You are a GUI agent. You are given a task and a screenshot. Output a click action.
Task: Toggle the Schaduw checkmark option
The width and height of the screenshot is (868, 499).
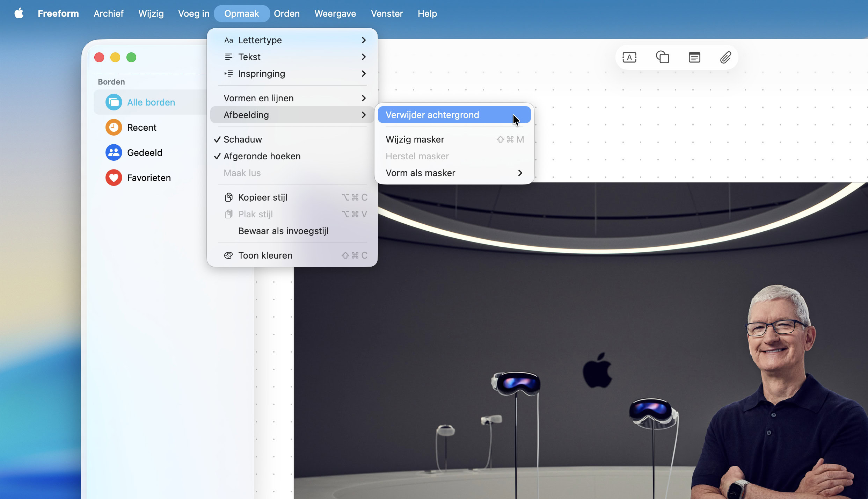(242, 139)
